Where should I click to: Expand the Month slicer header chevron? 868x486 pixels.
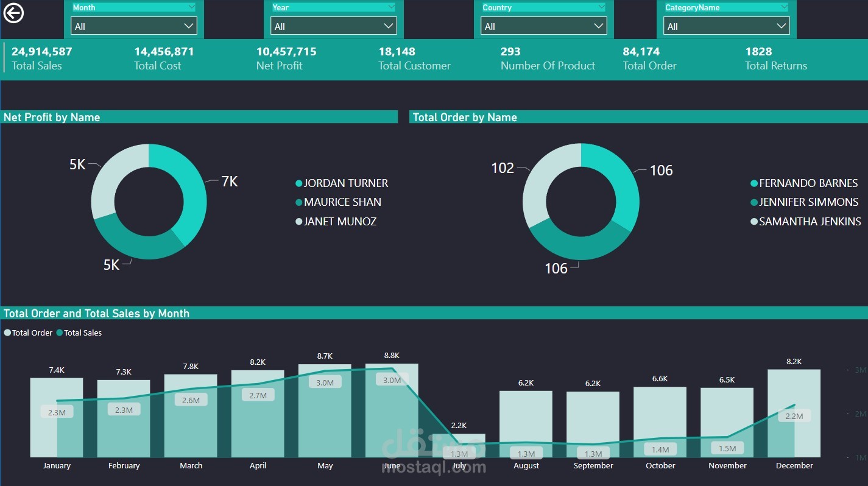(x=191, y=7)
